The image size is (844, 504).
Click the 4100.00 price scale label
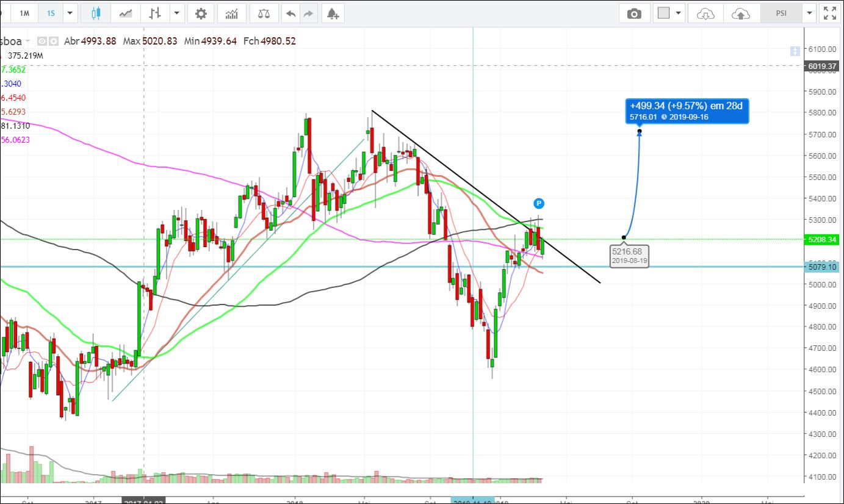click(x=822, y=477)
